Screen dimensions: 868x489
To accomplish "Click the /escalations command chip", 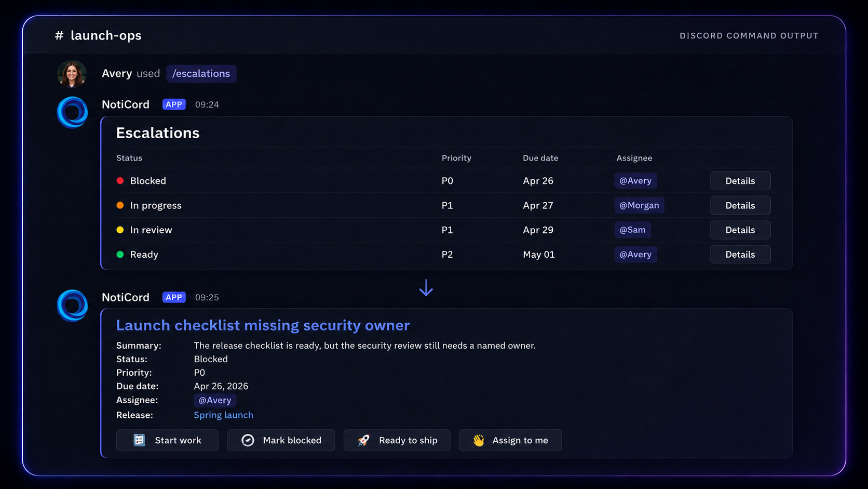I will pos(201,74).
